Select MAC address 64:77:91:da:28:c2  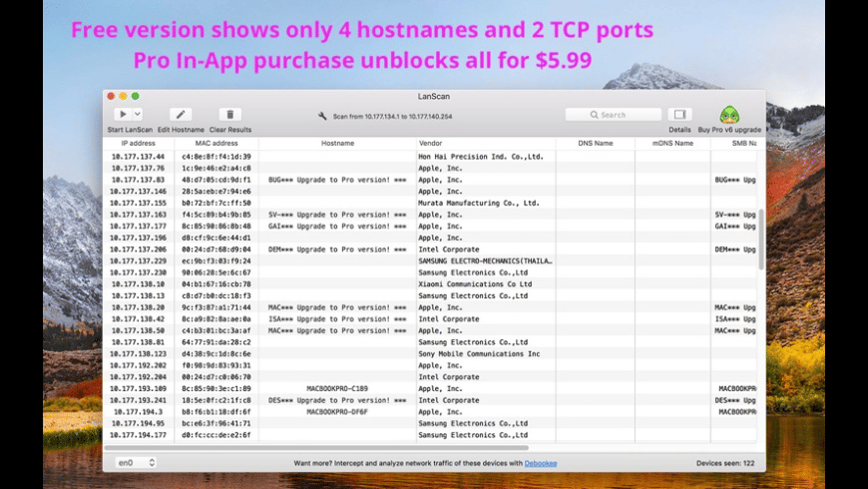[217, 342]
